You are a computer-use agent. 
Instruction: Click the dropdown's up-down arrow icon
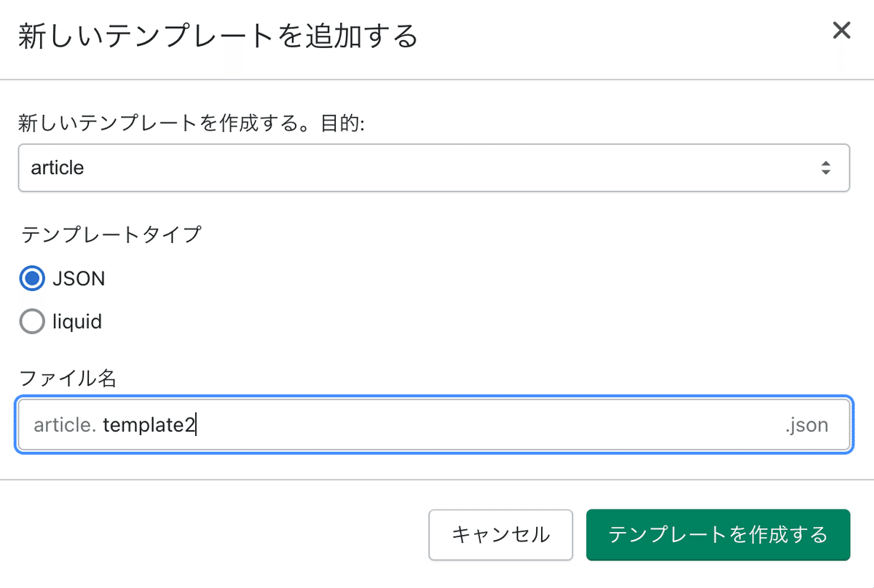click(825, 168)
